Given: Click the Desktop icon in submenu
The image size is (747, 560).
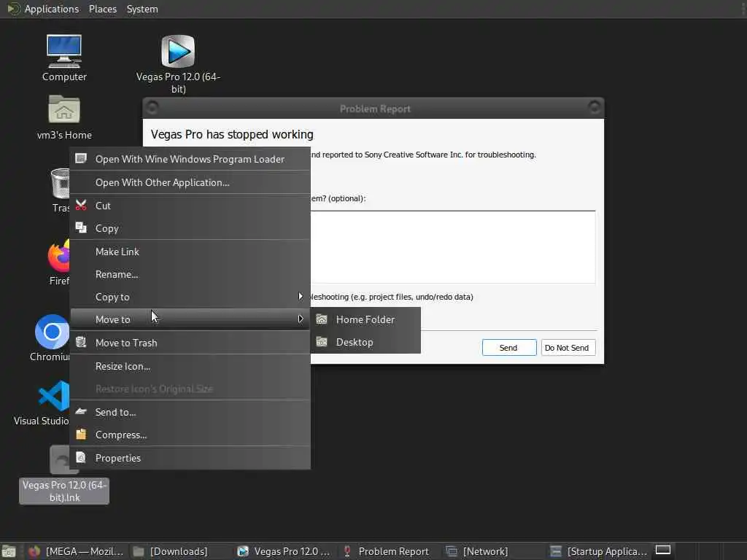Looking at the screenshot, I should (x=322, y=341).
